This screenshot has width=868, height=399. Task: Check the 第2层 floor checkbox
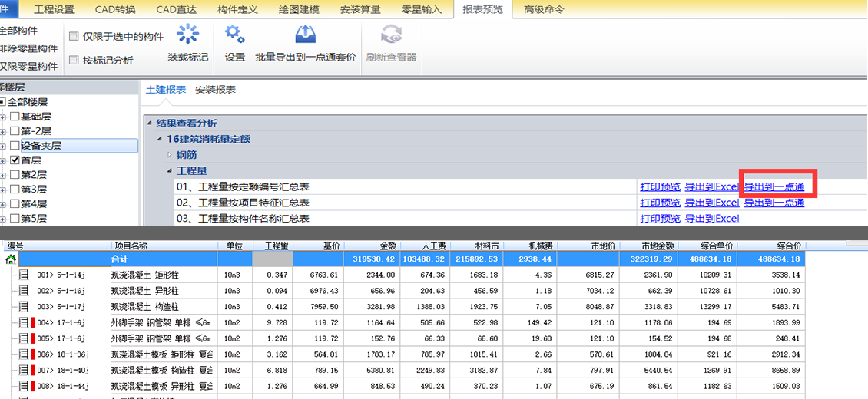(x=15, y=175)
